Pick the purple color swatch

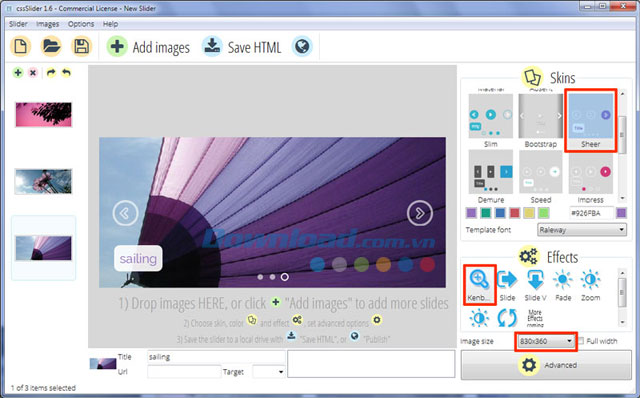[471, 213]
